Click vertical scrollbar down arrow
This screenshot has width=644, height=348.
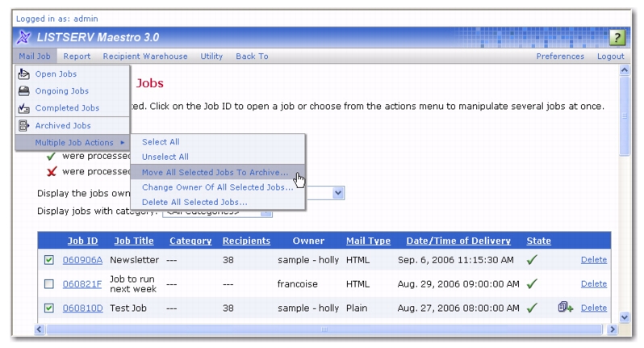(x=625, y=317)
